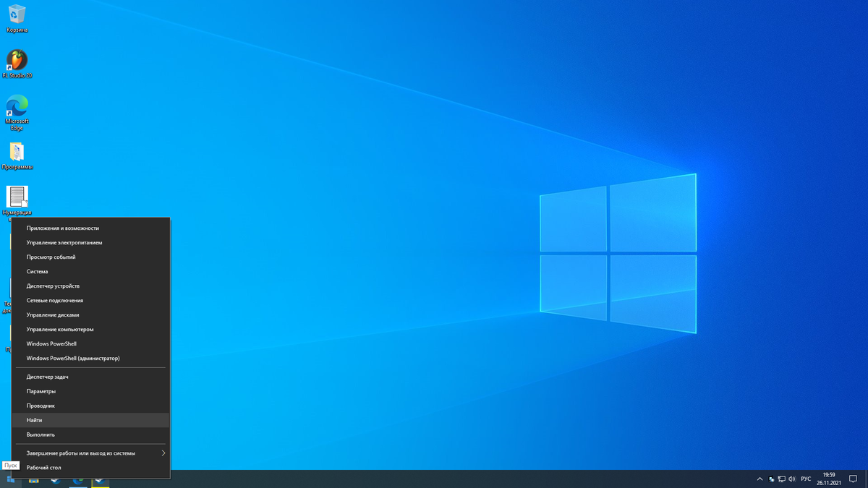
Task: Choose Выполнить in the menu
Action: 91,435
